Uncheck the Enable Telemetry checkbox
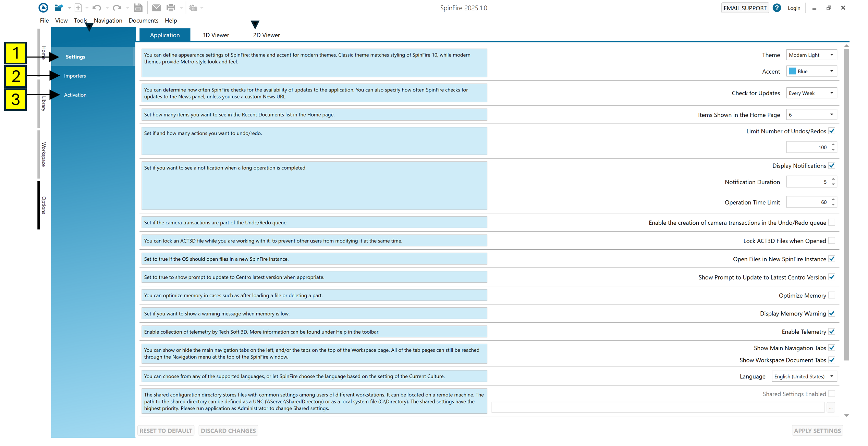Screen dimensions: 868x446 pyautogui.click(x=832, y=332)
